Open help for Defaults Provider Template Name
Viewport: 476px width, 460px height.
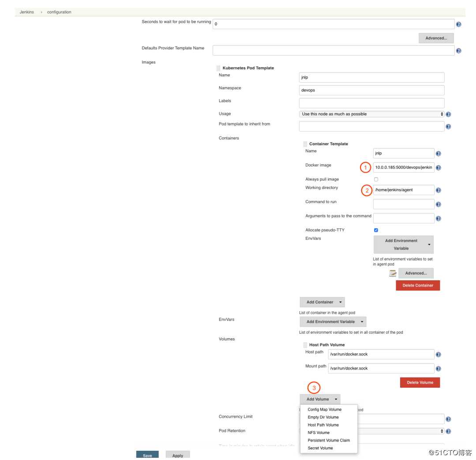pos(459,51)
